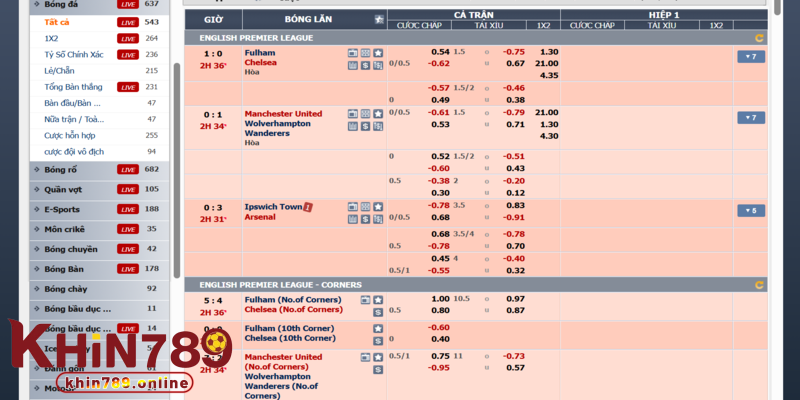
Task: Bet over 3.5 odds 0.83 for Ipswich match
Action: click(x=515, y=205)
